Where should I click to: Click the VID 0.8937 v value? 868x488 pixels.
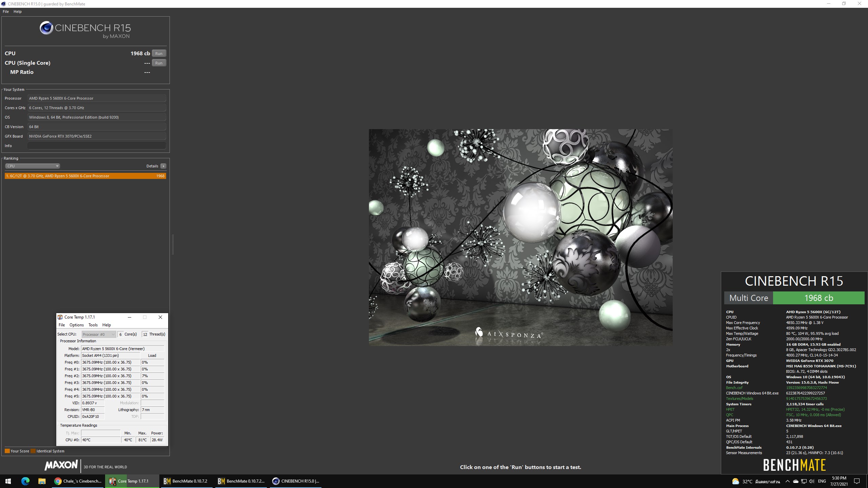tap(93, 403)
